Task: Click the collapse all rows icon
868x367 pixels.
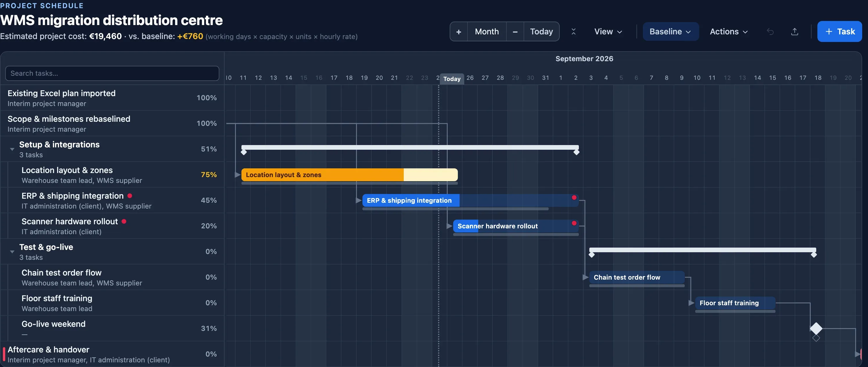Action: pos(574,32)
